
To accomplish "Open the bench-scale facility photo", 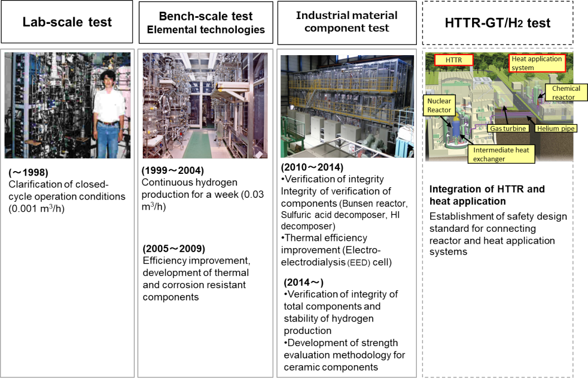I will click(205, 105).
